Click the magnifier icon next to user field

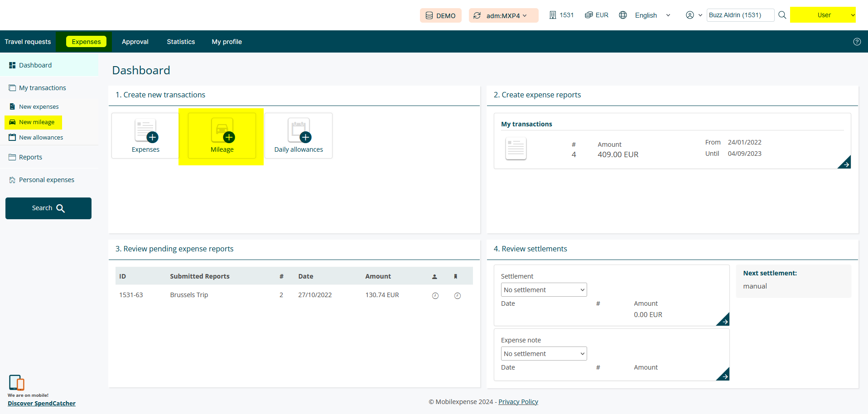pyautogui.click(x=782, y=15)
